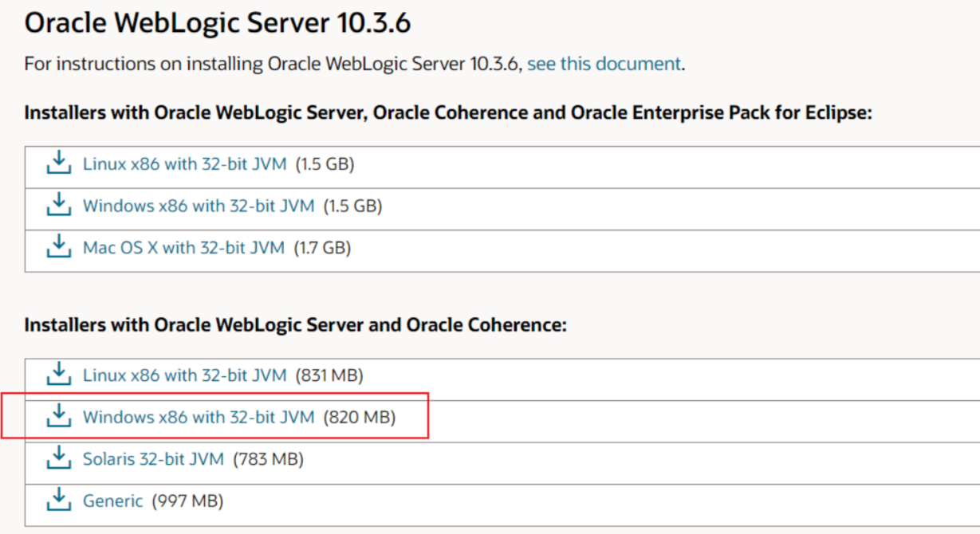This screenshot has height=534, width=980.
Task: Select highlighted Windows x86 32-bit JVM 820 MB link
Action: click(199, 417)
